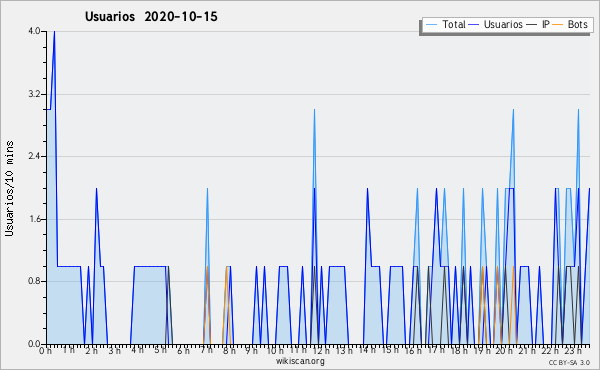Screen dimensions: 600x370
Task: Click the '0 h' x-axis label
Action: [x=45, y=351]
